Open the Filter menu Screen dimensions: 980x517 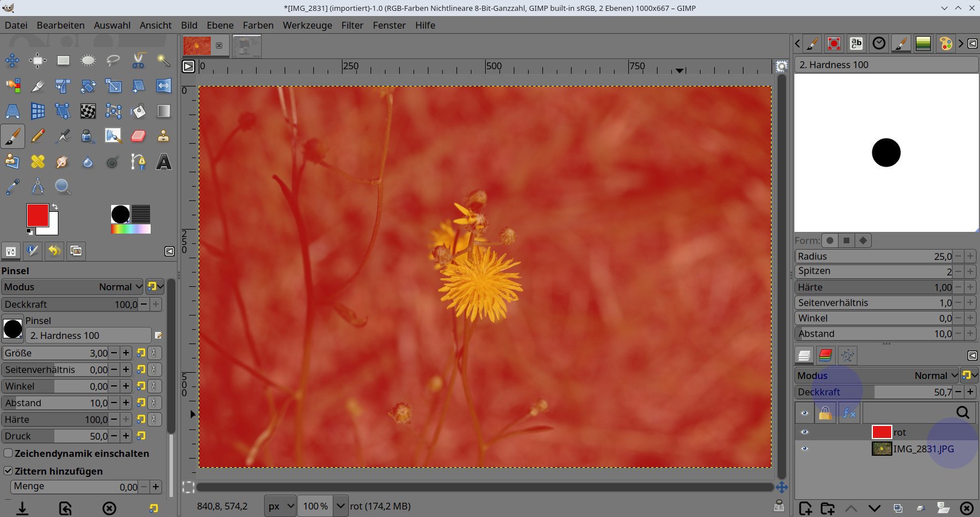pos(352,25)
